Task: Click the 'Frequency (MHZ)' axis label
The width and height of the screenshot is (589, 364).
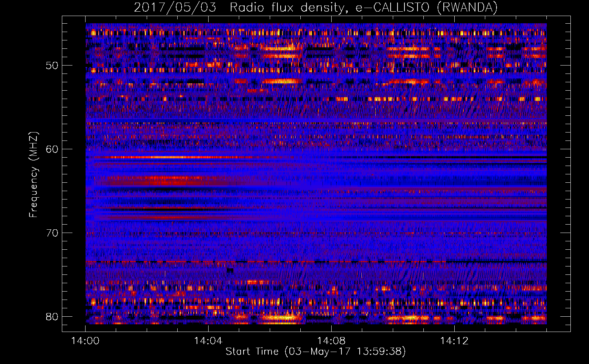Action: pyautogui.click(x=33, y=175)
